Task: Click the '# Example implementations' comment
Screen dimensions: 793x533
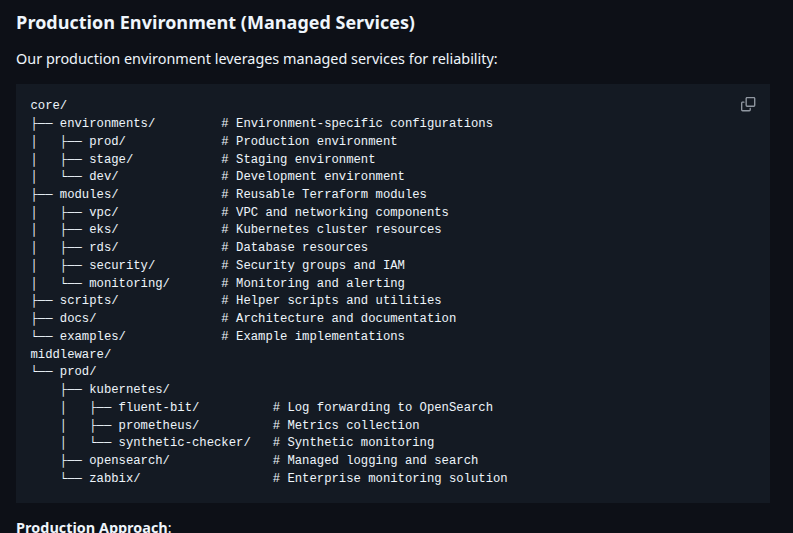Action: click(x=313, y=336)
